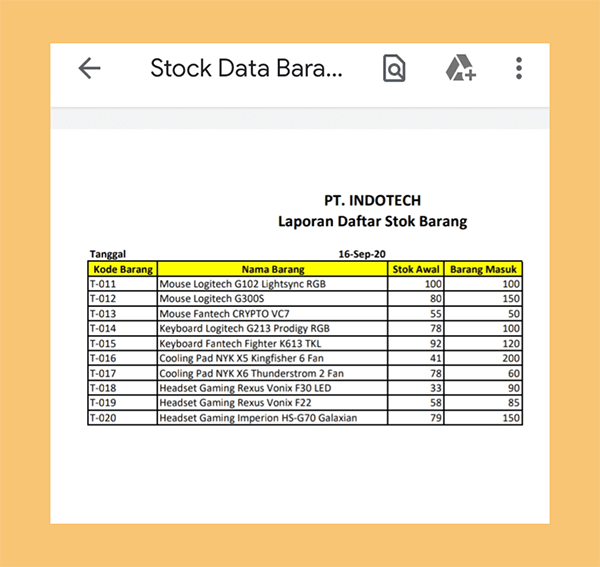Image resolution: width=600 pixels, height=567 pixels.
Task: Select Barang Masuk value 90 for T-018
Action: coord(483,388)
